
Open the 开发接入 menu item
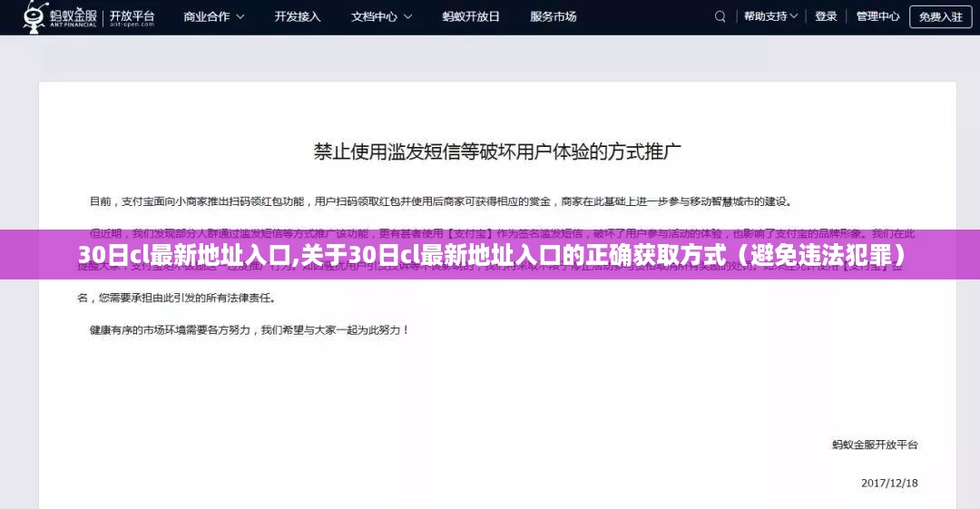coord(298,16)
